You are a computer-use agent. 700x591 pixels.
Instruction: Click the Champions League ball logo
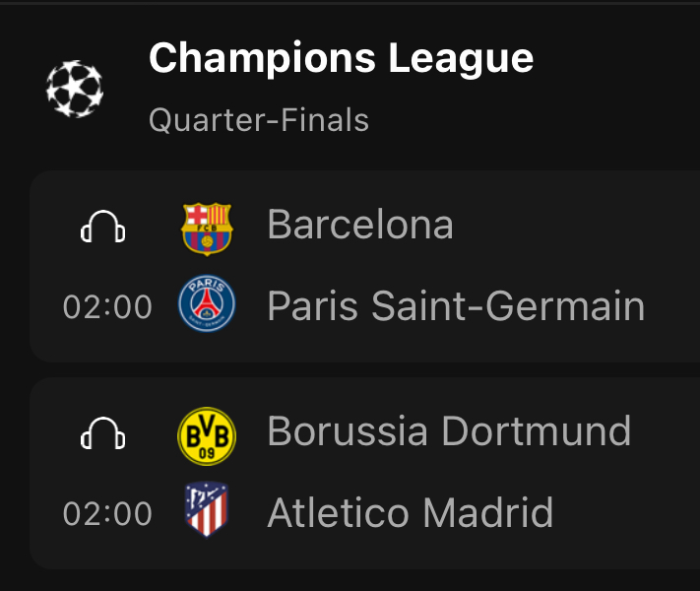pyautogui.click(x=75, y=89)
